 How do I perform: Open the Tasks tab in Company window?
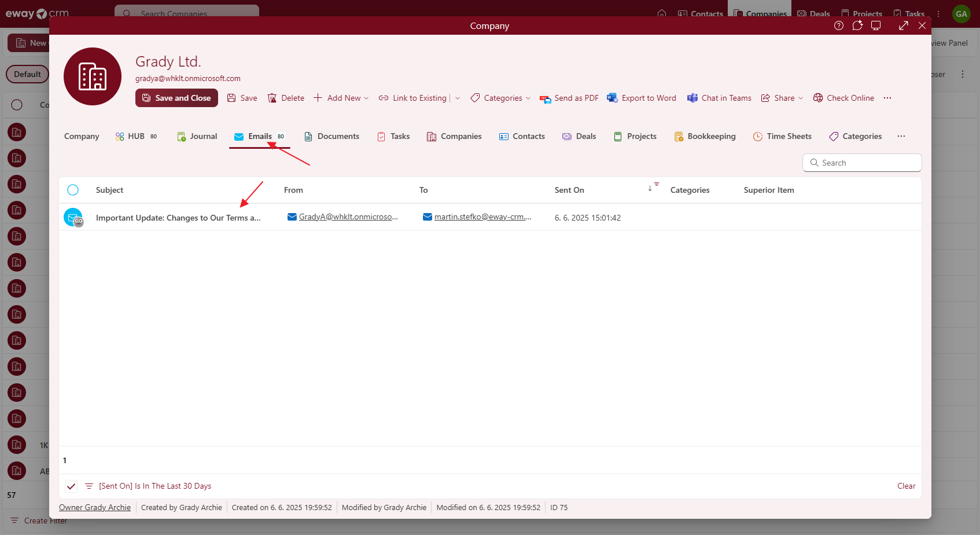tap(393, 136)
